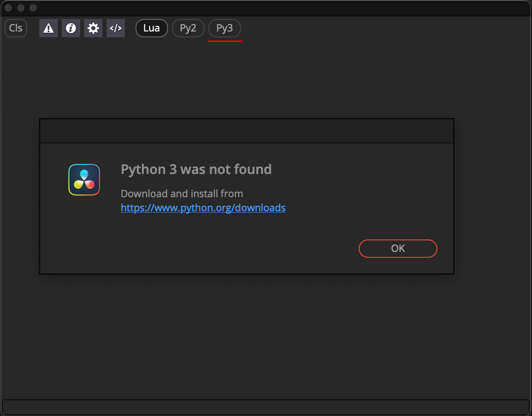
Task: Toggle the info circle messages filter icon
Action: pos(71,28)
